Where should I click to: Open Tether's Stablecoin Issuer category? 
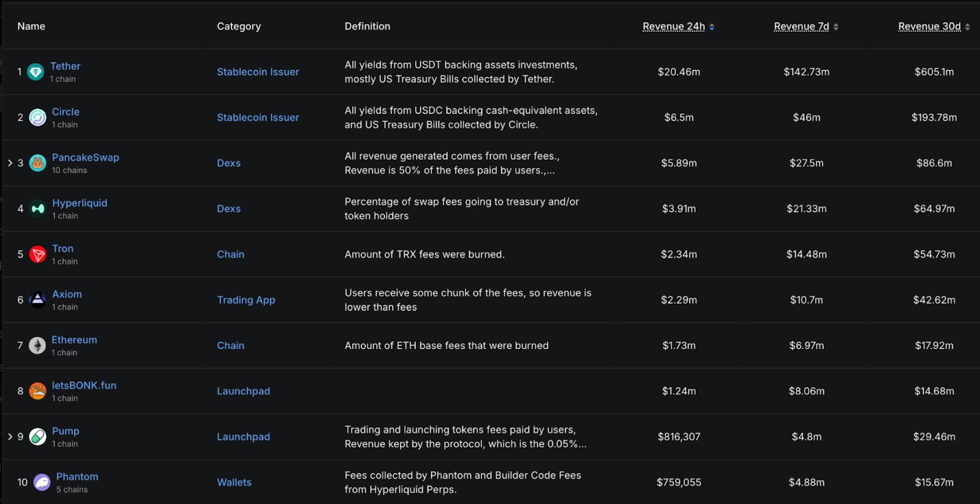coord(258,72)
